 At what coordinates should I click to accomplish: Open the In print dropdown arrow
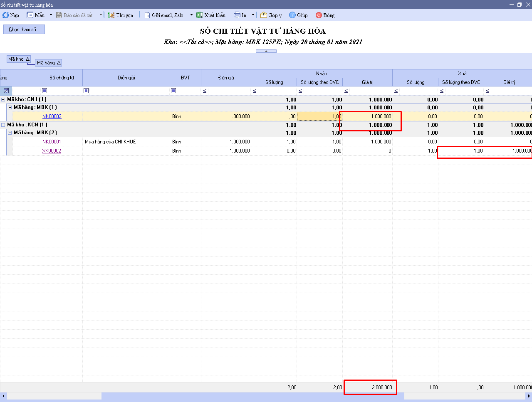[x=253, y=15]
